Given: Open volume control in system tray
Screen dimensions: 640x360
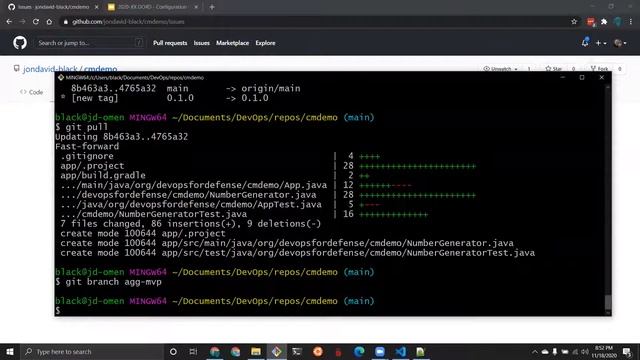Looking at the screenshot, I should tap(585, 351).
